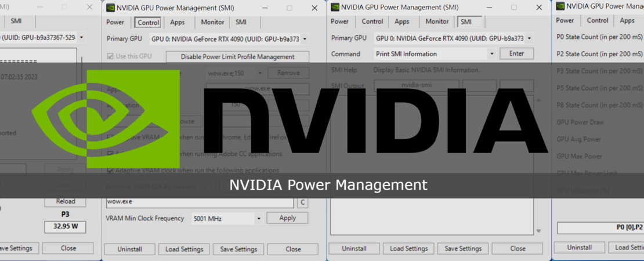Click NVIDIA title icon in rightmost window

click(559, 6)
